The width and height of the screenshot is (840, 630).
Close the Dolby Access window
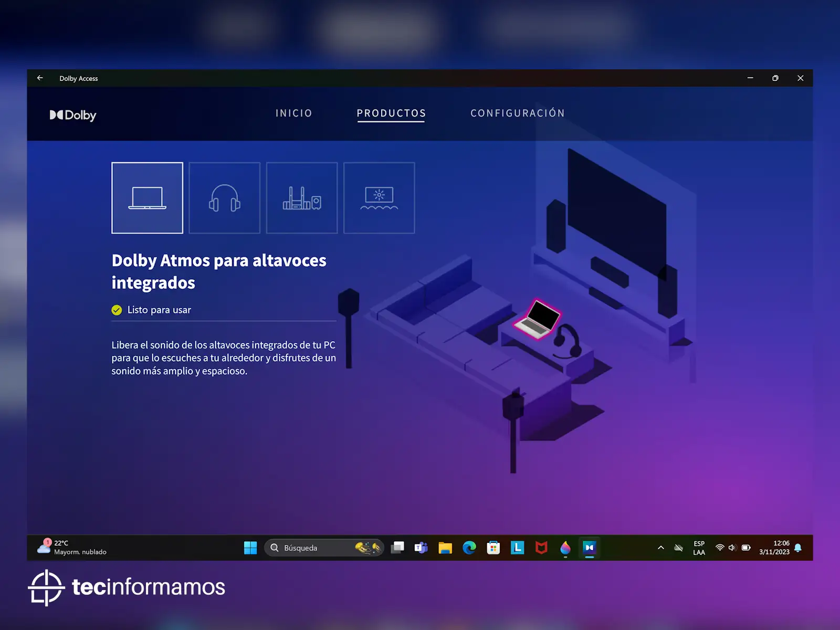tap(801, 78)
